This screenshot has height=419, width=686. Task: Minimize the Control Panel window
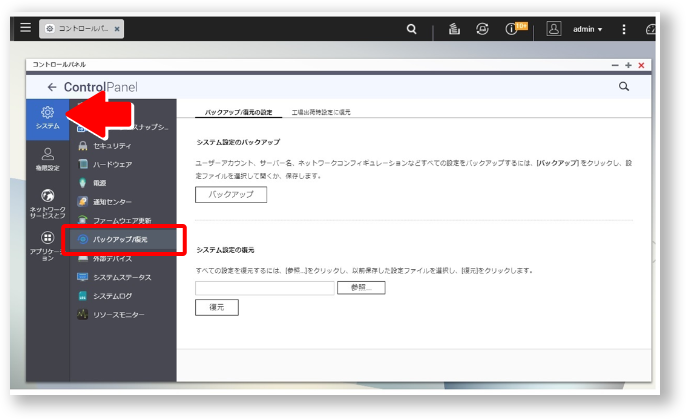[x=615, y=65]
